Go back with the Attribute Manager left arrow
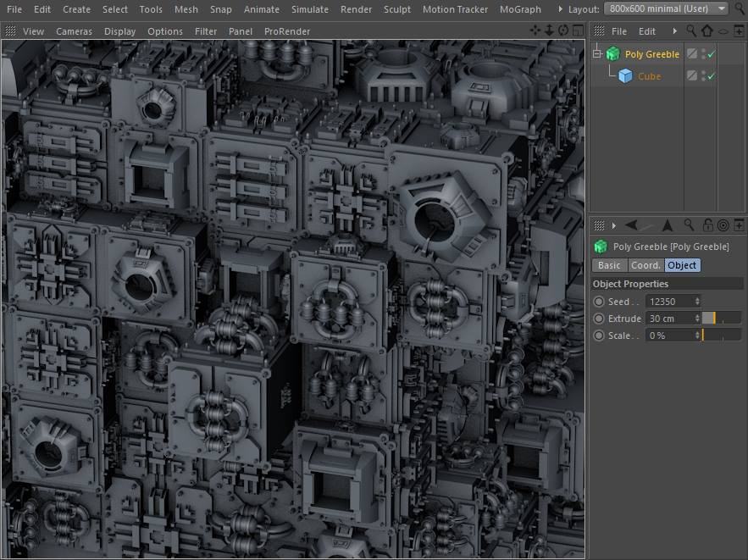Image resolution: width=748 pixels, height=560 pixels. coord(632,225)
